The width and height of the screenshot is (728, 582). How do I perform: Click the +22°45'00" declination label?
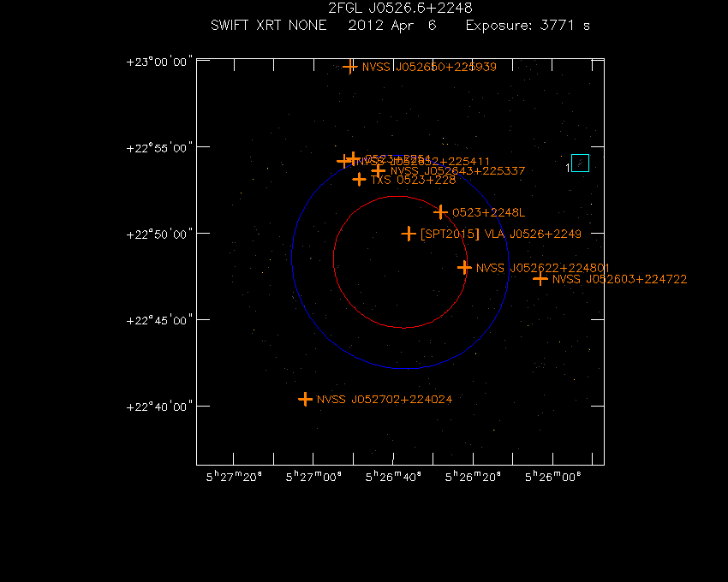pyautogui.click(x=159, y=321)
